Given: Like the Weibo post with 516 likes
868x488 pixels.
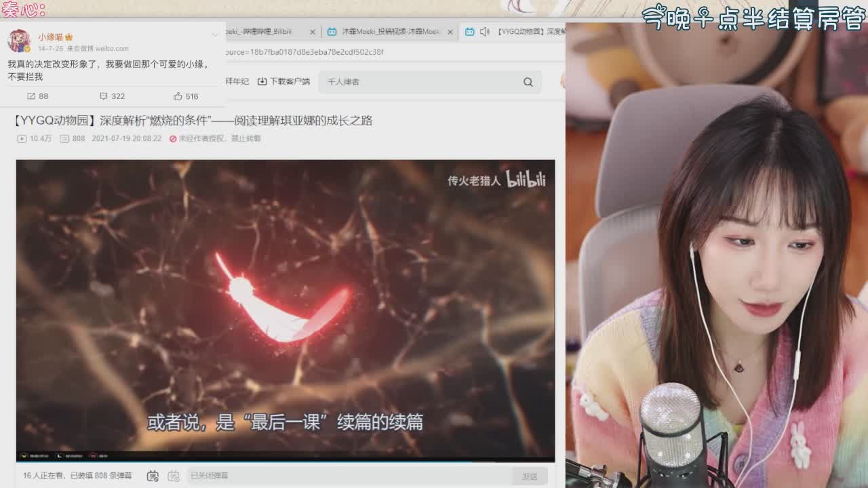Looking at the screenshot, I should click(x=185, y=96).
